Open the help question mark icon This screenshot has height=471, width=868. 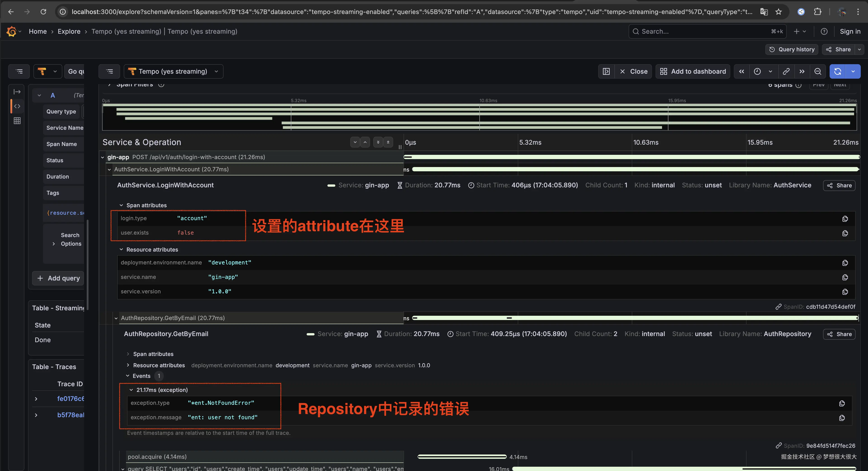click(x=824, y=31)
